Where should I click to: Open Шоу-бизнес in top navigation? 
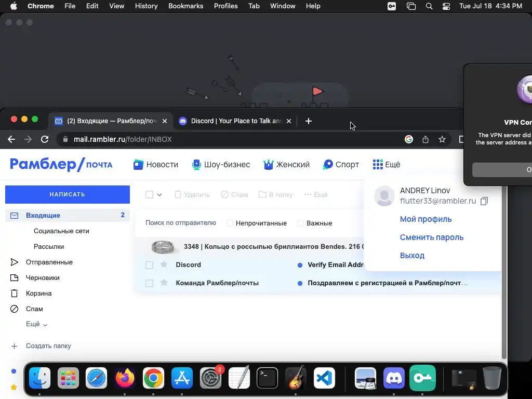tap(221, 165)
